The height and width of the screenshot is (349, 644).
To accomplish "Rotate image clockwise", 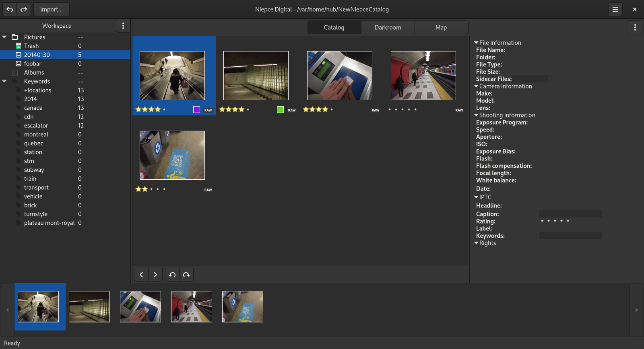I will click(186, 275).
